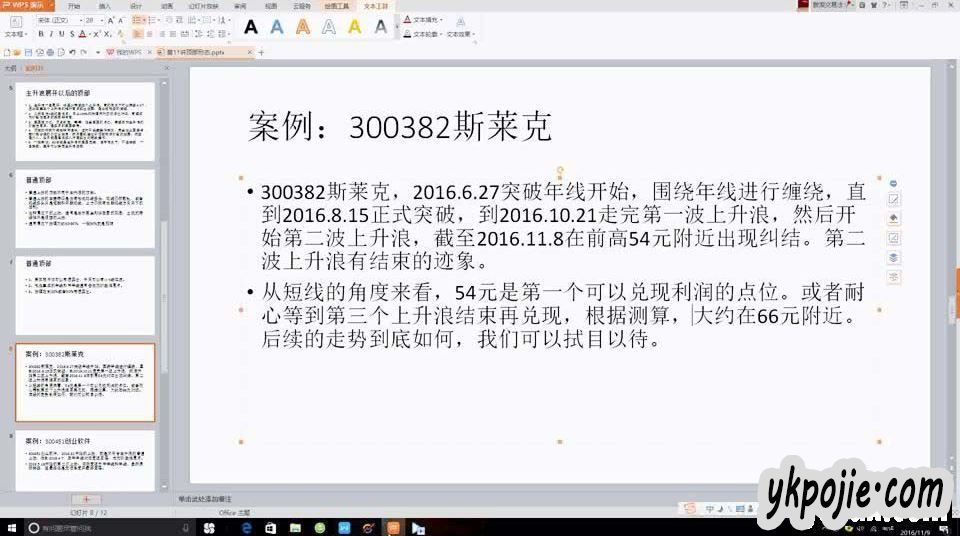Select the 300451 case slide thumbnail
Viewport: 960px width, 536px height.
tap(85, 458)
